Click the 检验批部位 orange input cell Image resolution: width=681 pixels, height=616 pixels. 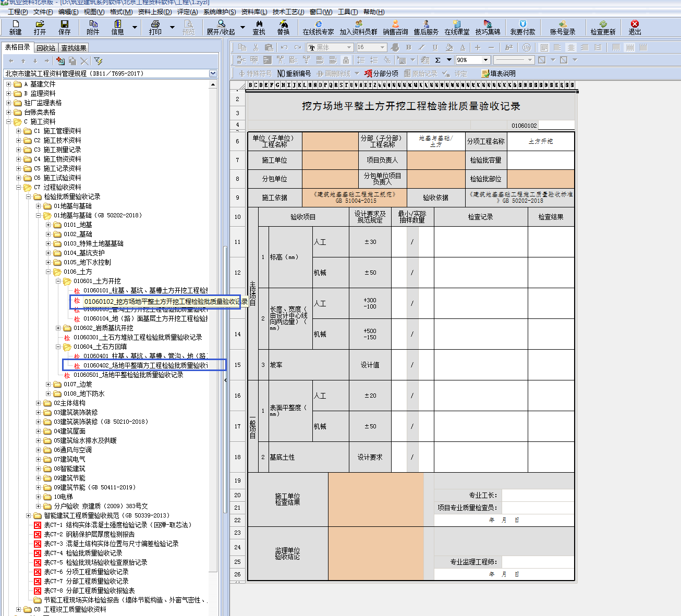tap(541, 179)
